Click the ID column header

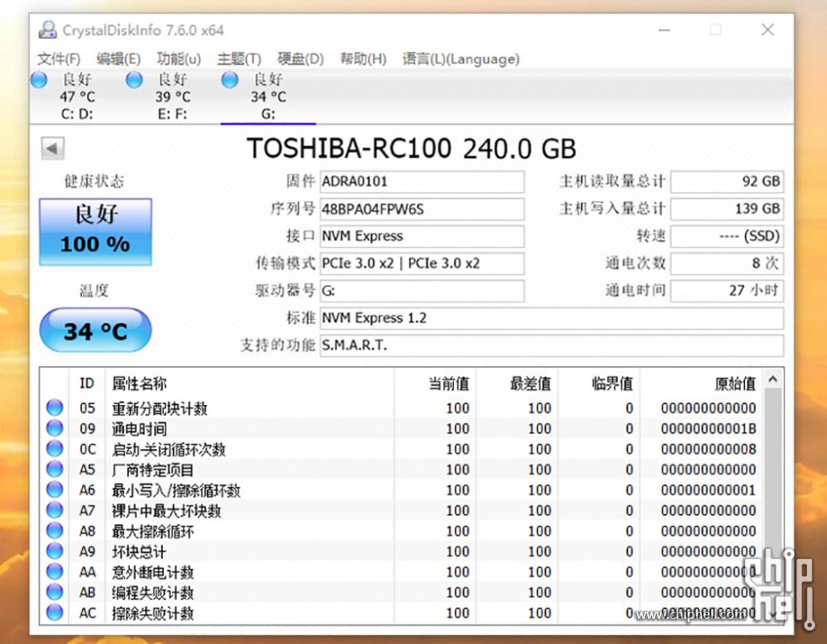87,383
